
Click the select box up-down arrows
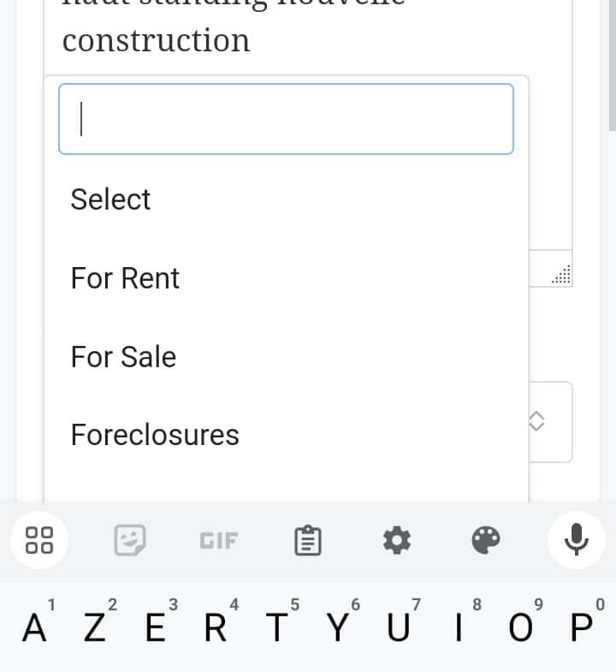point(536,420)
